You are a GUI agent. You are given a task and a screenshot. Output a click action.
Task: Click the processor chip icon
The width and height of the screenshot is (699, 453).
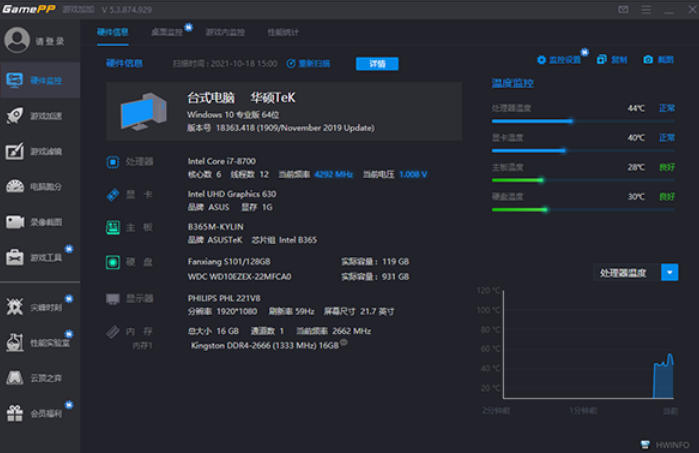coord(113,162)
